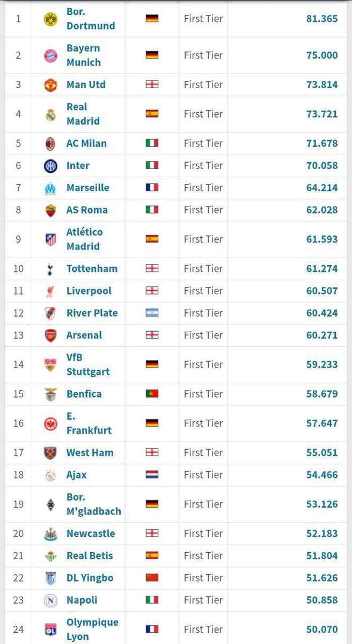352x644 pixels.
Task: Select the Liverpool club name
Action: (89, 291)
